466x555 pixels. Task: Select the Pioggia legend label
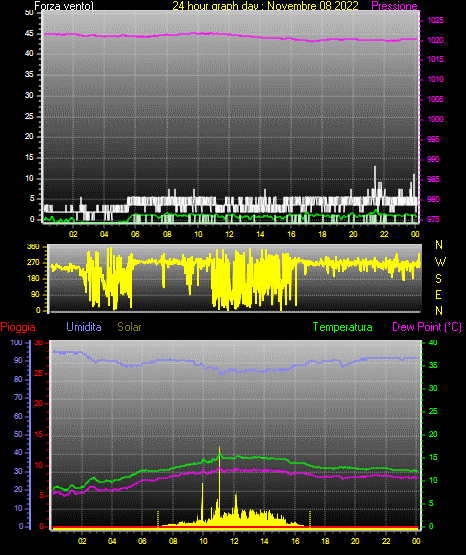tap(18, 327)
